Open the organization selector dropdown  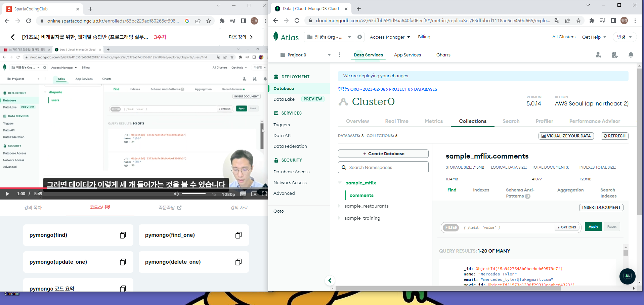pos(329,37)
